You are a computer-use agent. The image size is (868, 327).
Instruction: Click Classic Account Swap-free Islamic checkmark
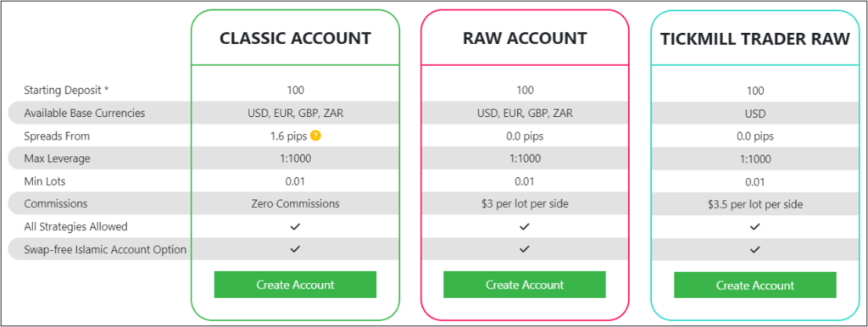[x=295, y=249]
